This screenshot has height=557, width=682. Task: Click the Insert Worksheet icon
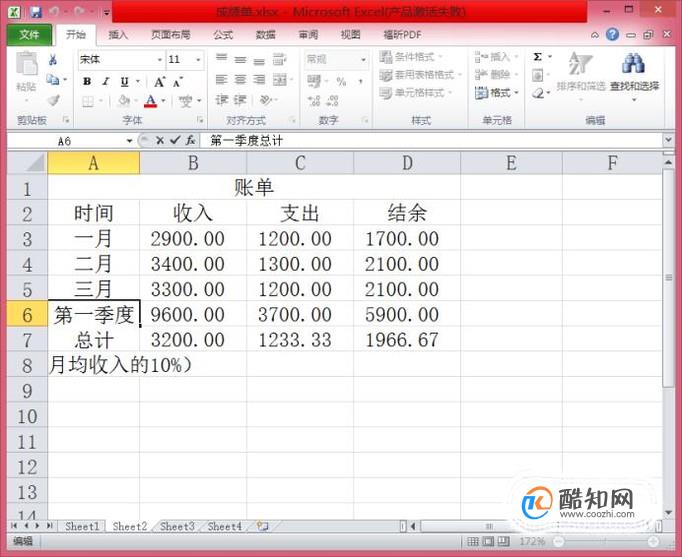(x=262, y=526)
